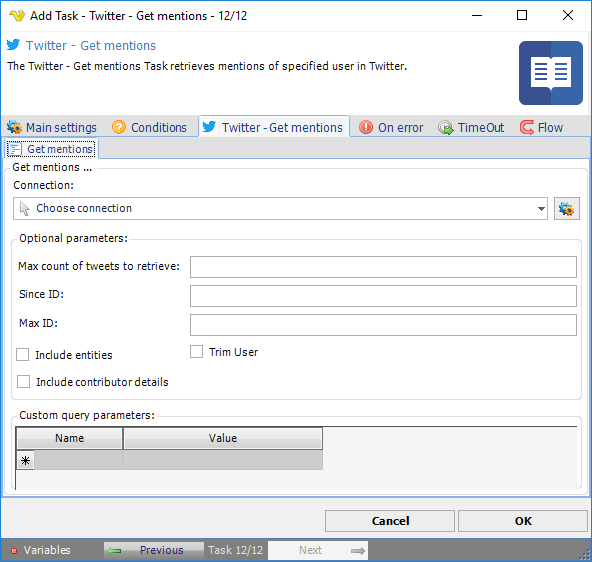
Task: Click the new row asterisk marker
Action: click(x=25, y=460)
